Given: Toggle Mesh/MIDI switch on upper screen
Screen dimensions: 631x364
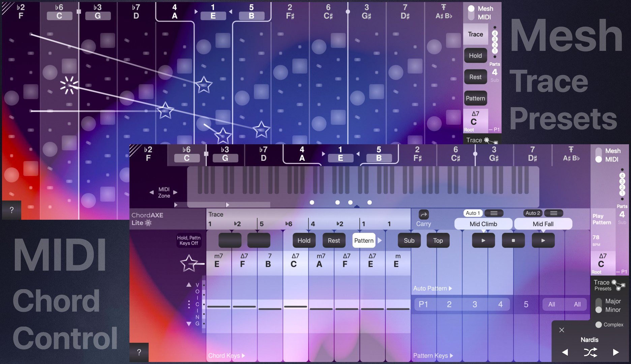Looking at the screenshot, I should click(471, 12).
